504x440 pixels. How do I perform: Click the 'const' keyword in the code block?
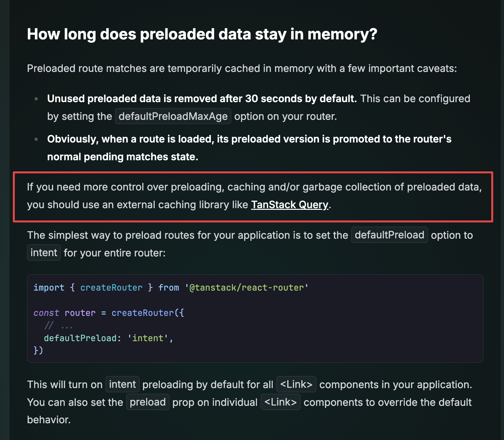point(46,313)
